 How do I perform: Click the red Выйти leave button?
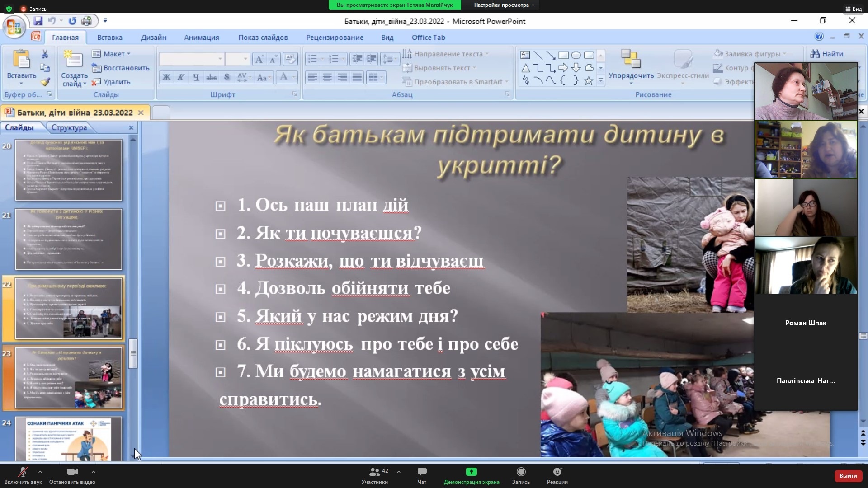pos(848,475)
